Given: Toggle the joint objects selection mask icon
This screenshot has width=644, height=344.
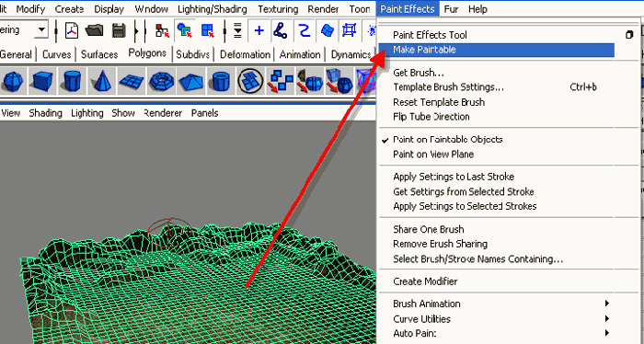Looking at the screenshot, I should (281, 30).
